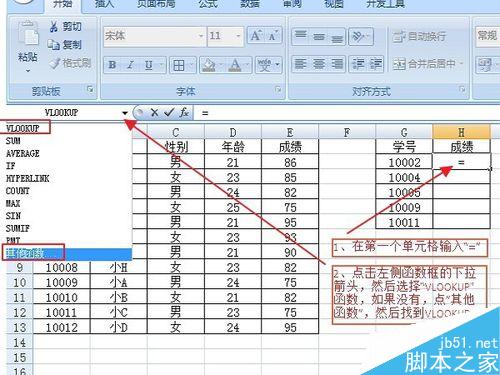
Task: Click the fx insert function icon
Action: [184, 113]
